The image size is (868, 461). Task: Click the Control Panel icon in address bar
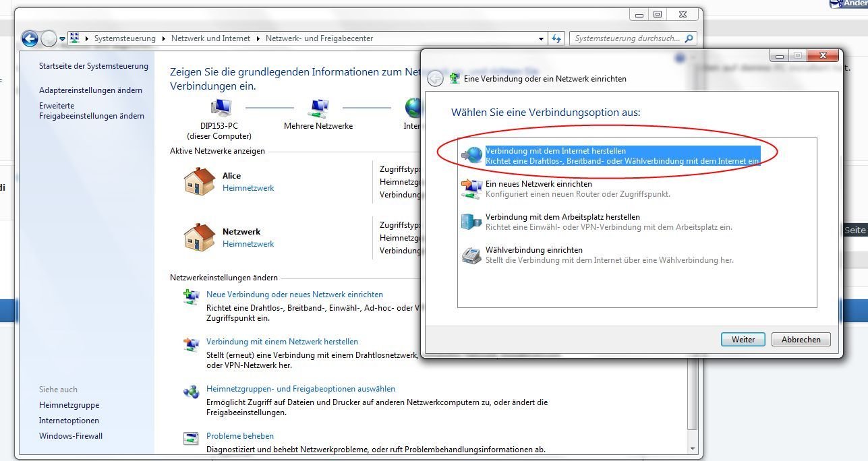click(x=74, y=38)
